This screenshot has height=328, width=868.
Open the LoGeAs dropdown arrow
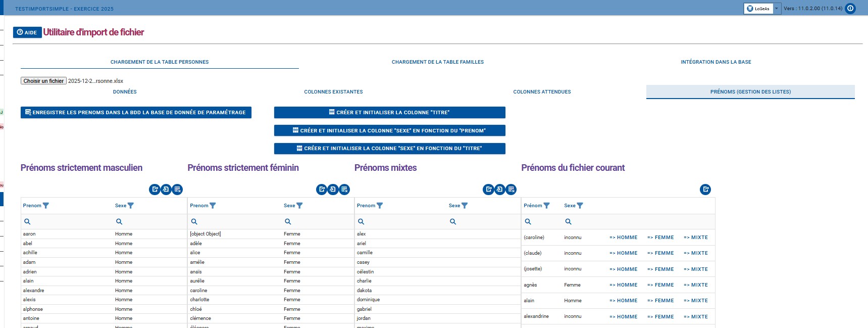[777, 9]
